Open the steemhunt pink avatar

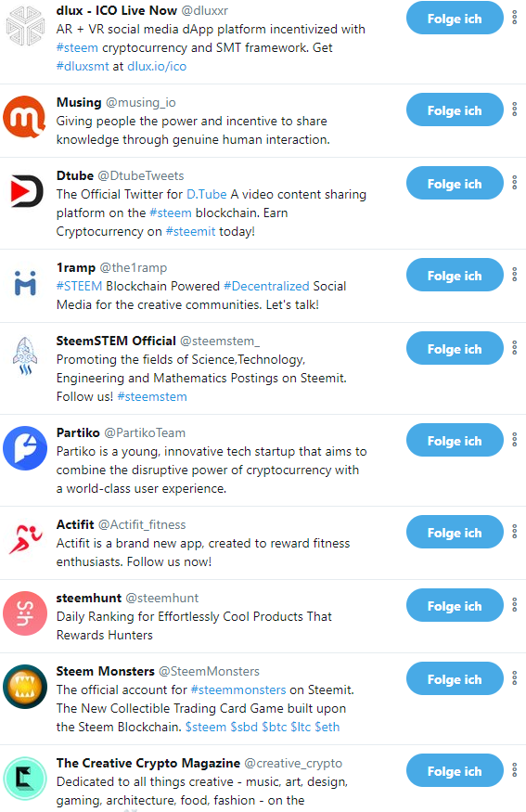click(25, 613)
